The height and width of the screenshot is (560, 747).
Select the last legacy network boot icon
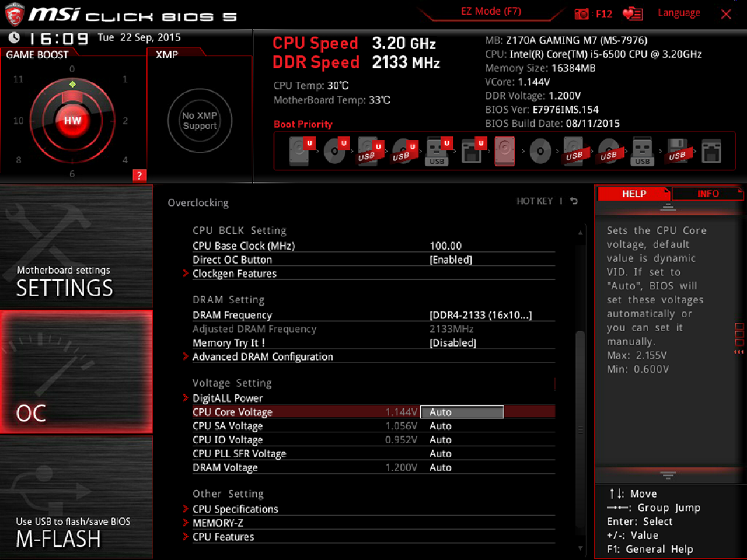(711, 151)
